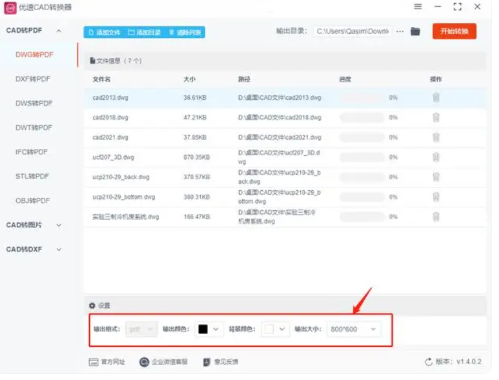Select DWG转PDF in sidebar
The image size is (499, 380).
34,55
